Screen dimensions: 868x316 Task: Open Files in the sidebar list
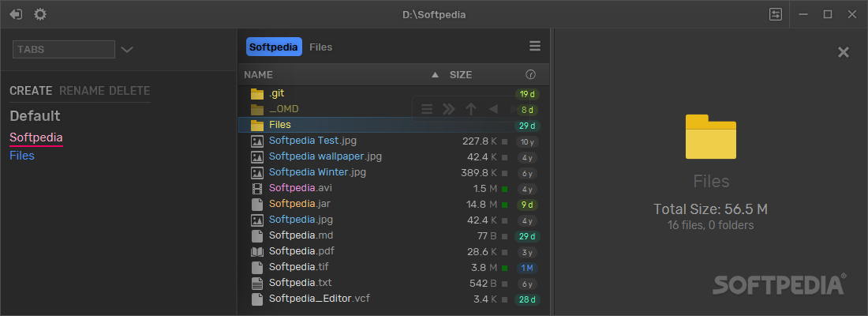point(22,156)
